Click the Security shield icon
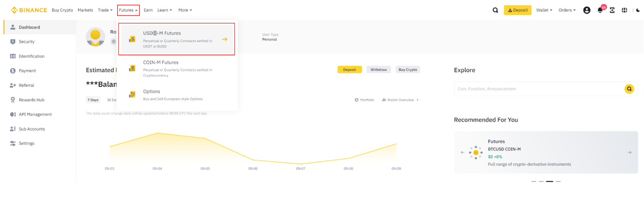 pyautogui.click(x=13, y=41)
